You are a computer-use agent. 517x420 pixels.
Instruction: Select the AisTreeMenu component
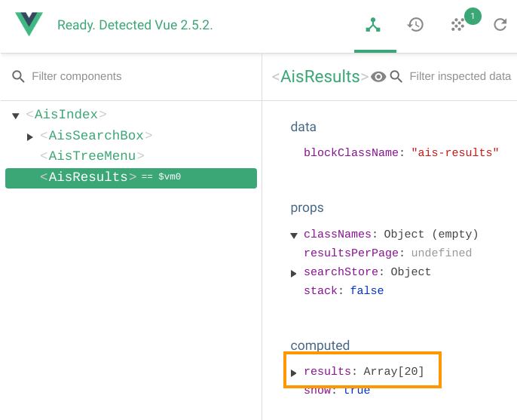coord(92,156)
